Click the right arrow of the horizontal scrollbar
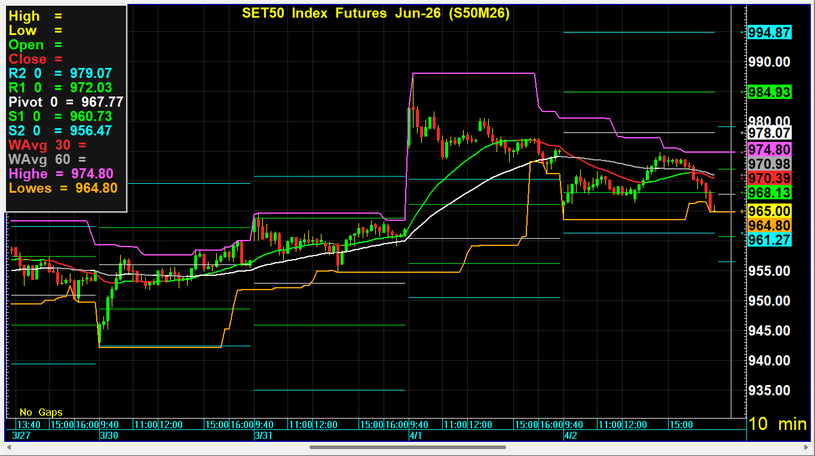Viewport: 815px width, 456px height. [807, 447]
